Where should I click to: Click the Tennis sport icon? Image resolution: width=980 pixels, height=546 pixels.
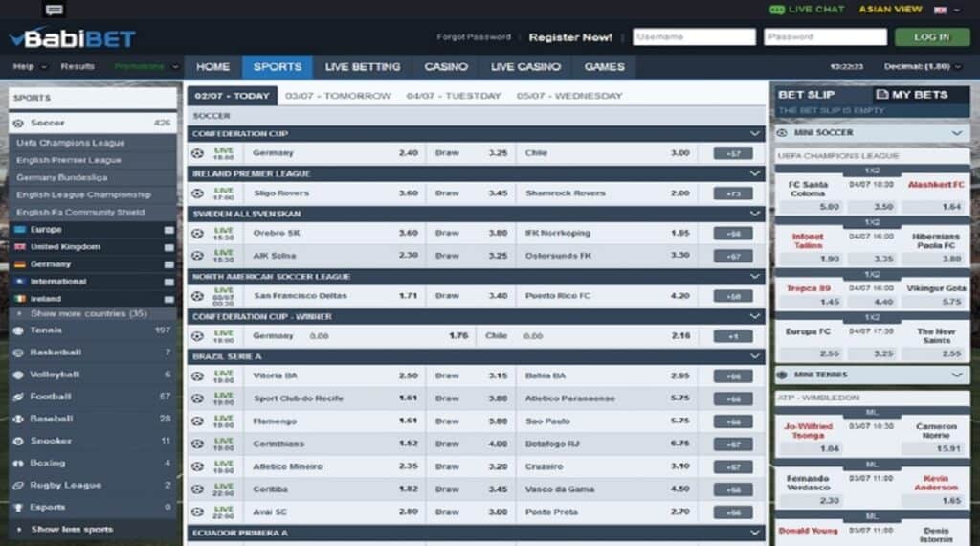coord(18,330)
